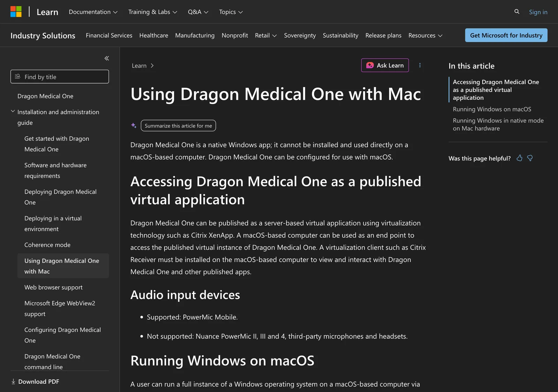Click the filter icon in Find by title
The height and width of the screenshot is (392, 558).
pos(17,77)
